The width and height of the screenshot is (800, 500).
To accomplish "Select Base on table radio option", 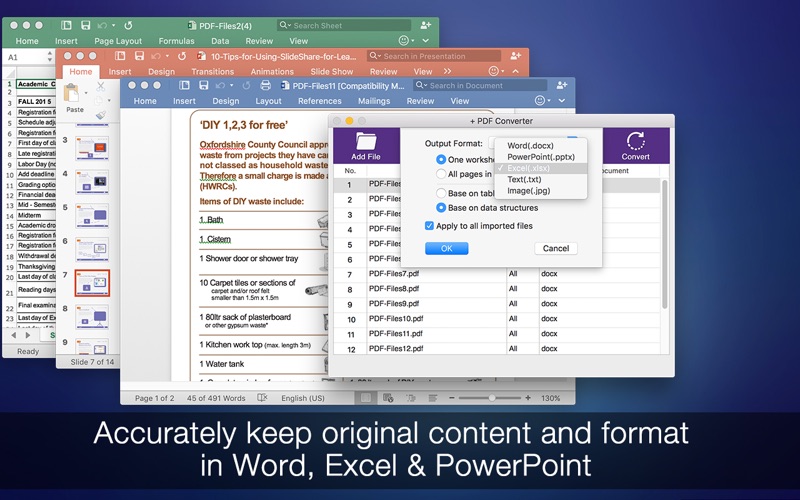I will (x=441, y=193).
